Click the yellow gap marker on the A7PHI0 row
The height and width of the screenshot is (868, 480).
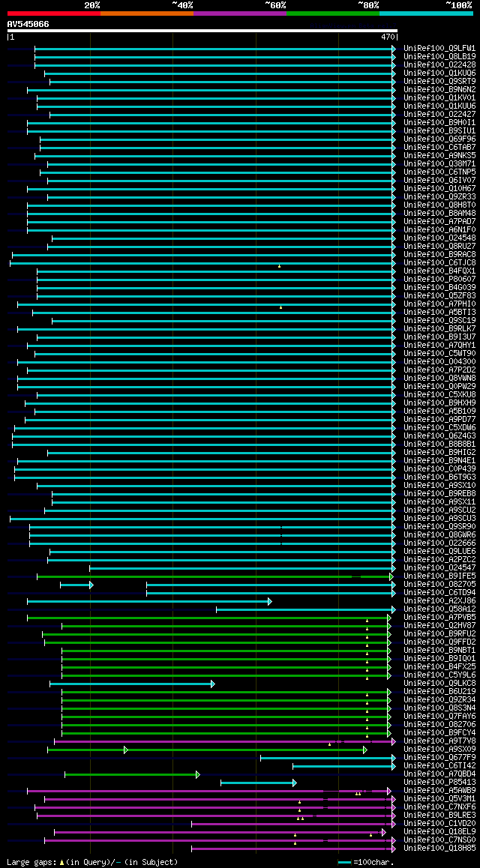tap(280, 307)
